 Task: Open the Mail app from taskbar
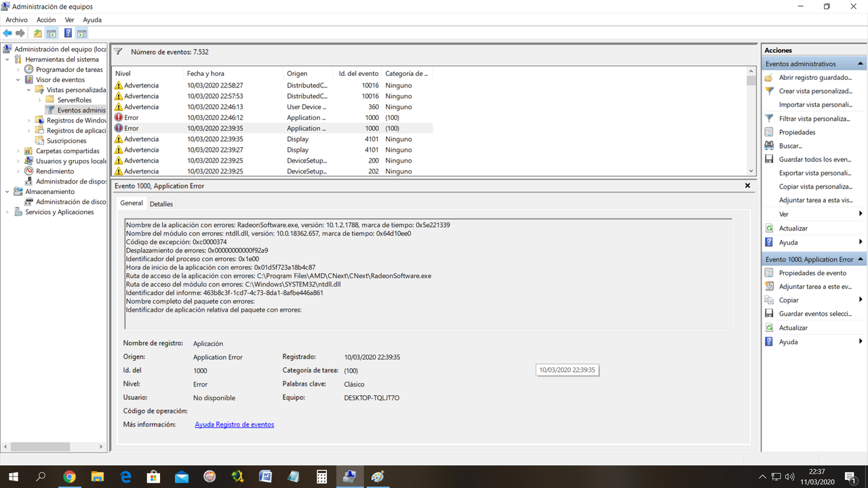[x=181, y=476]
